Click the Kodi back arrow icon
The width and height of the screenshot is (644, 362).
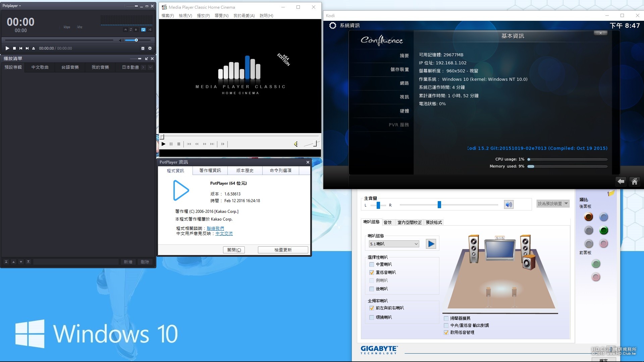pyautogui.click(x=621, y=181)
